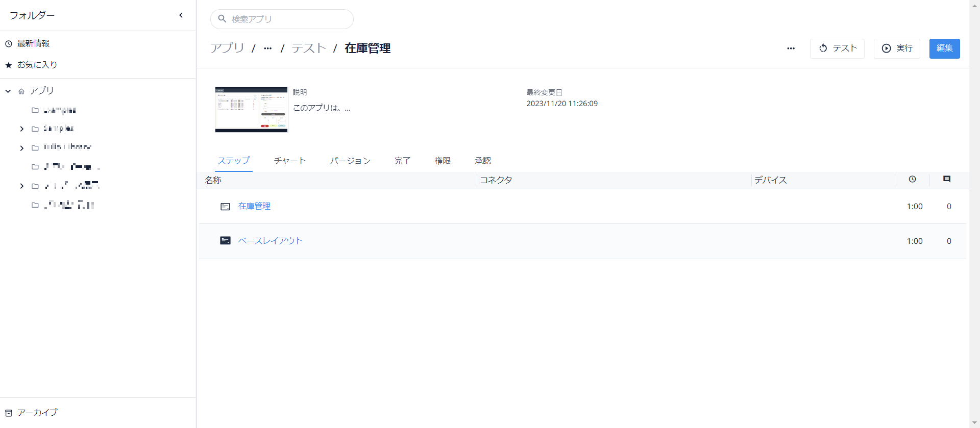Switch to the チャート tab
Viewport: 980px width, 428px height.
point(290,161)
